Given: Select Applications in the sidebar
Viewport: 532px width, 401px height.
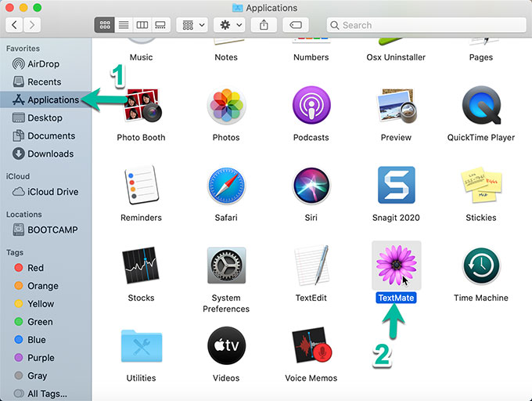Looking at the screenshot, I should coord(46,99).
